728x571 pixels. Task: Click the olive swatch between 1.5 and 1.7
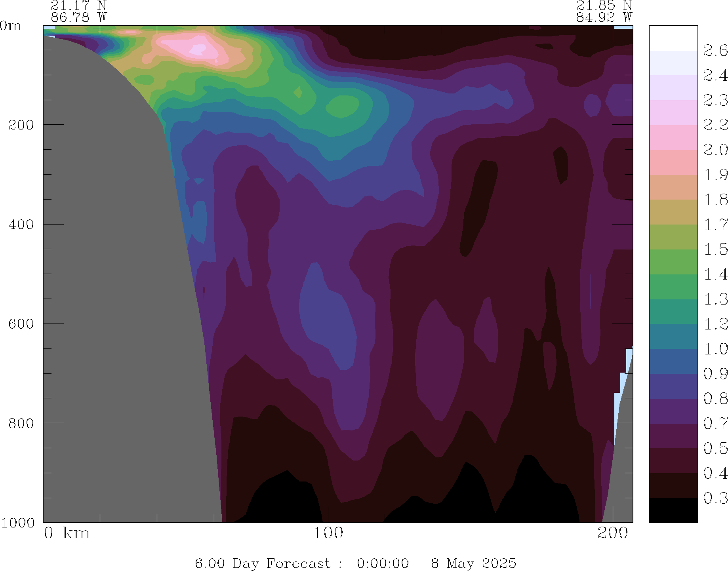673,237
